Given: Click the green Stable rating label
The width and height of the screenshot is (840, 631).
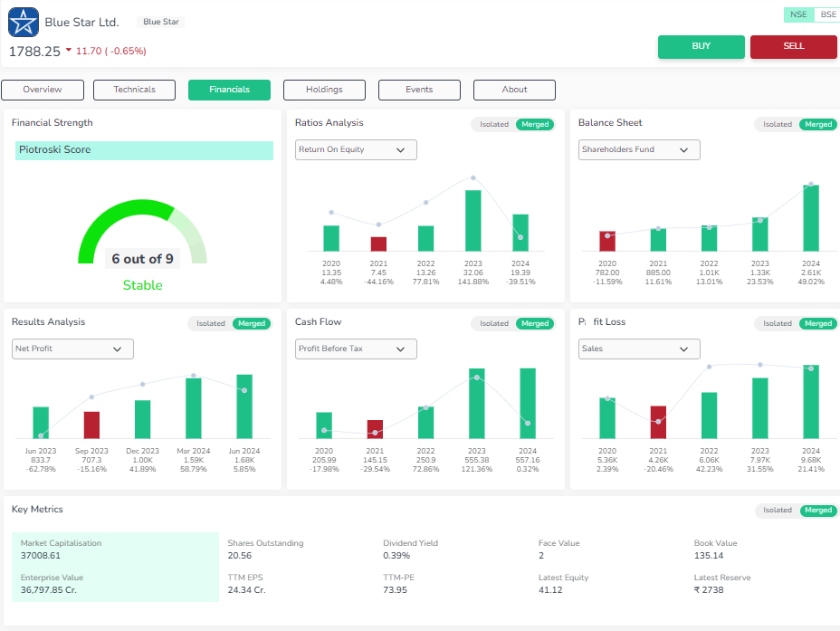Looking at the screenshot, I should [142, 285].
